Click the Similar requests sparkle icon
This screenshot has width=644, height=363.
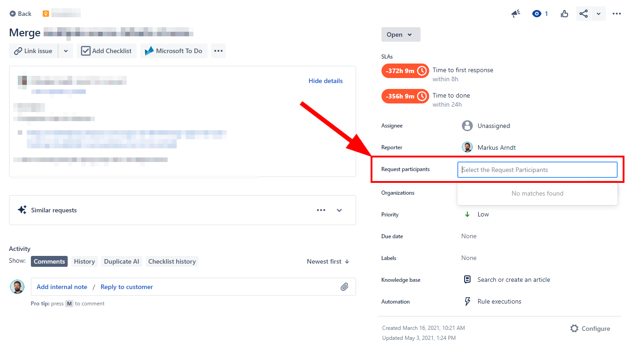(22, 210)
